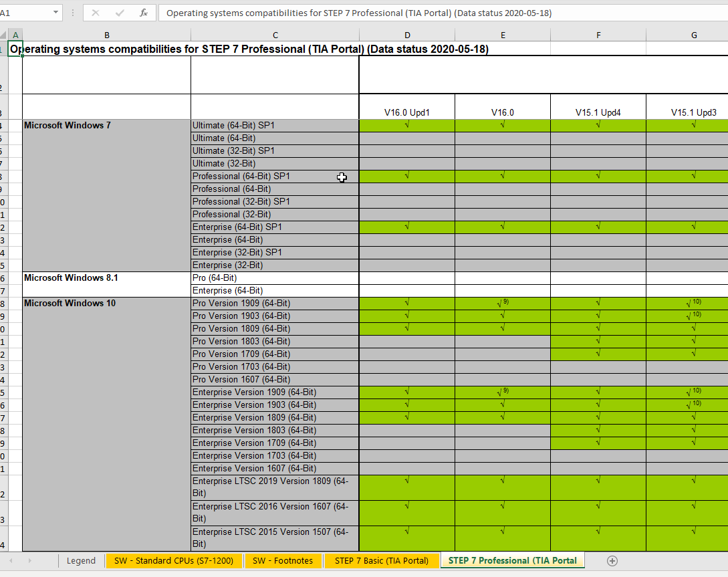Add a new sheet with plus button
The width and height of the screenshot is (728, 577).
coord(612,561)
